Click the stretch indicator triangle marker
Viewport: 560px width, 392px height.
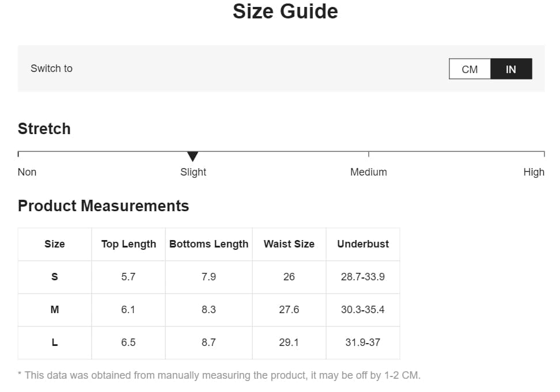pos(193,157)
